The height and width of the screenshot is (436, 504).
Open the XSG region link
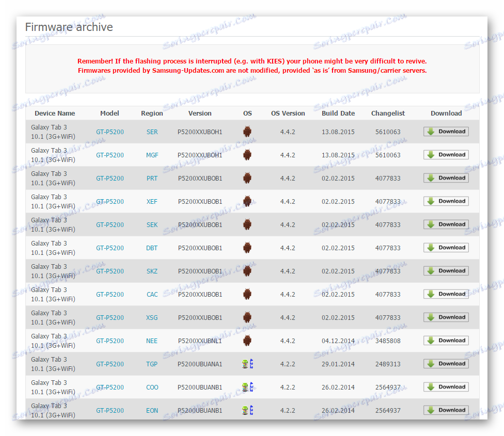coord(152,317)
